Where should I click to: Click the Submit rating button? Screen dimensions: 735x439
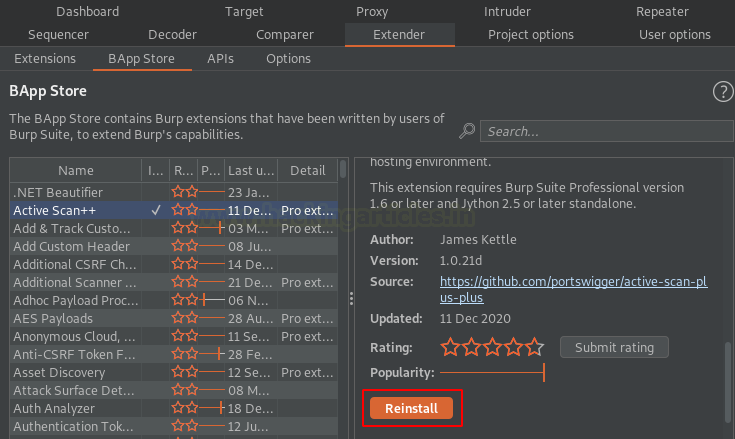tap(614, 347)
